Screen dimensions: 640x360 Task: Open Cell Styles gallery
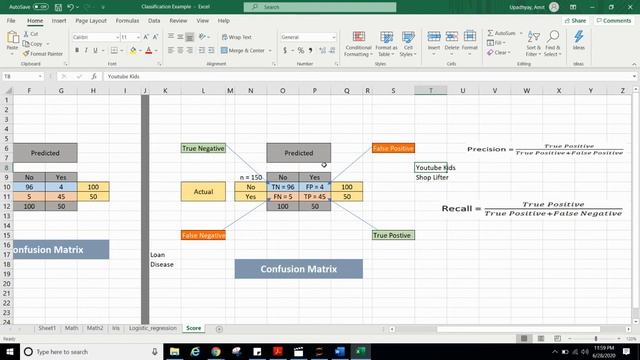[408, 44]
